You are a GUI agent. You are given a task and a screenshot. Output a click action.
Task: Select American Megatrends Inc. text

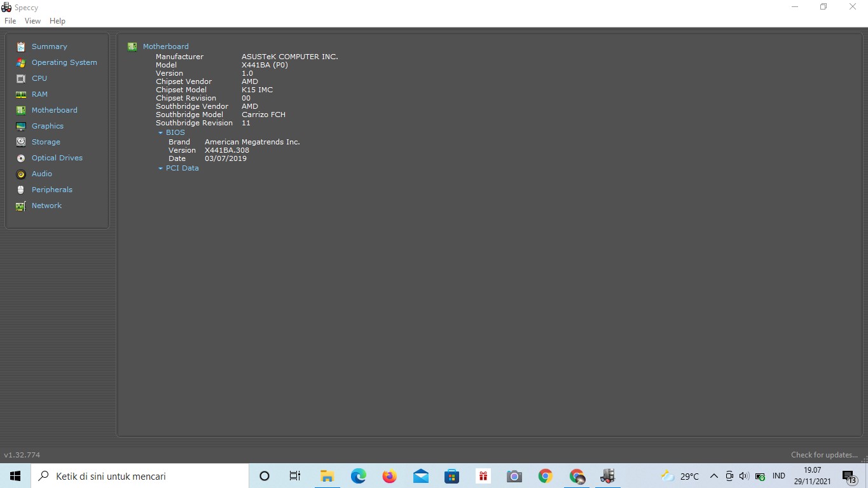252,142
